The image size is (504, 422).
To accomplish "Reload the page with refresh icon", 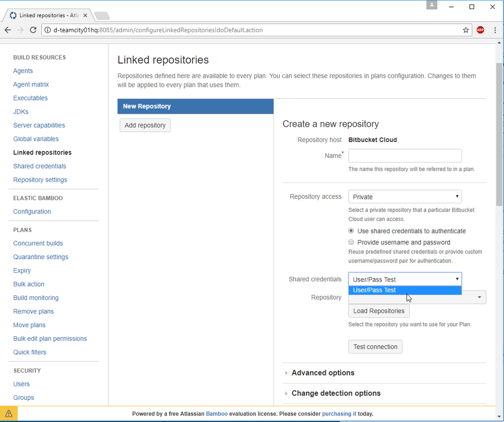I will coord(33,30).
